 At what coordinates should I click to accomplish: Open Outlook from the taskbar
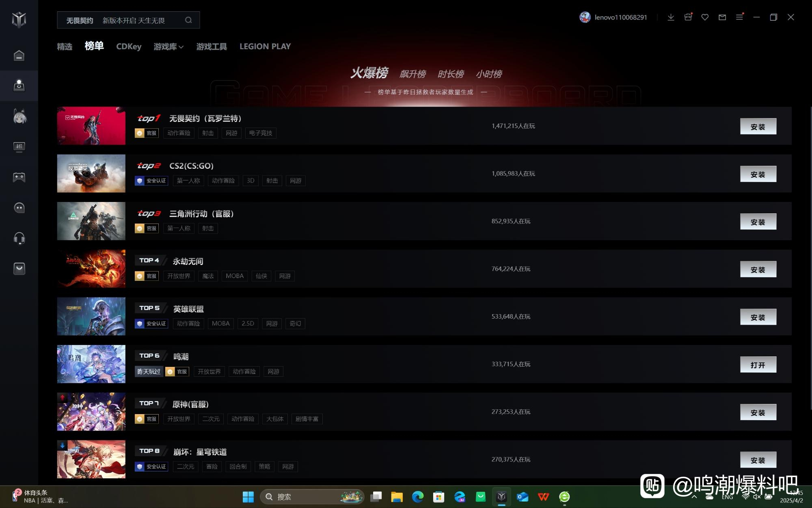tap(523, 497)
